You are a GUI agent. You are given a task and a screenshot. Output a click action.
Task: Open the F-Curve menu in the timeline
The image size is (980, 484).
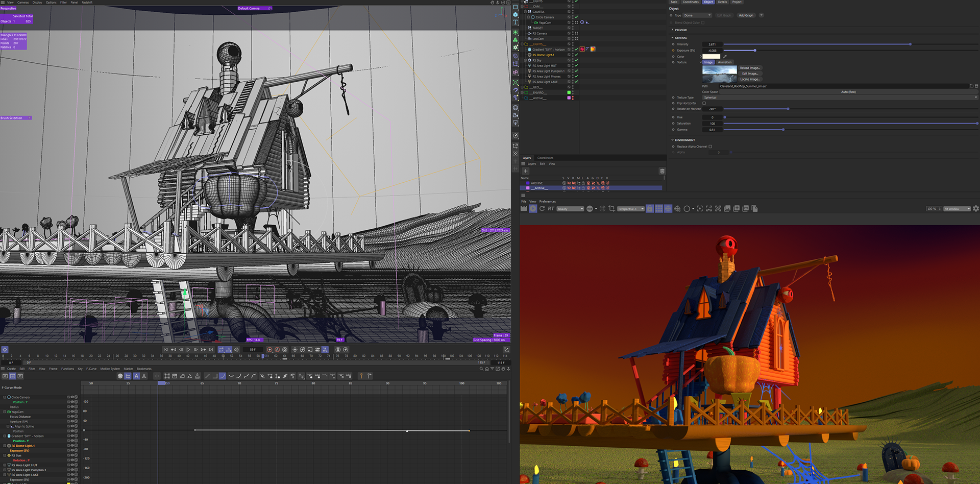coord(91,369)
